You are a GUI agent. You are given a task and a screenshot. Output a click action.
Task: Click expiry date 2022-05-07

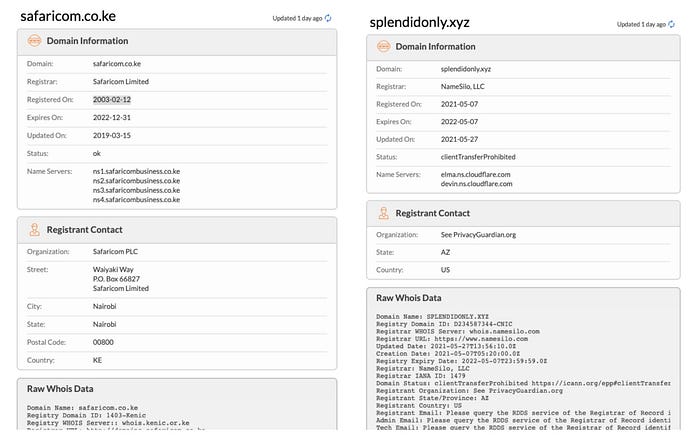459,121
